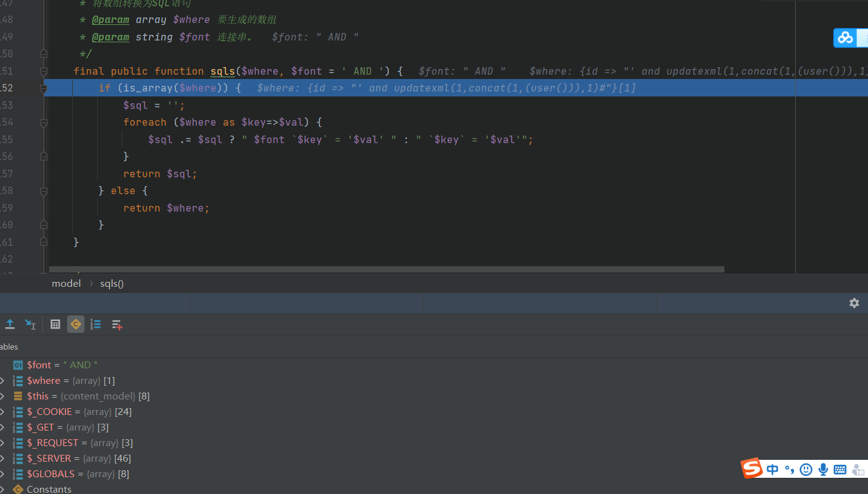Viewport: 868px width, 494px height.
Task: Click 'sqls()' in the breadcrumb bar
Action: [x=112, y=284]
